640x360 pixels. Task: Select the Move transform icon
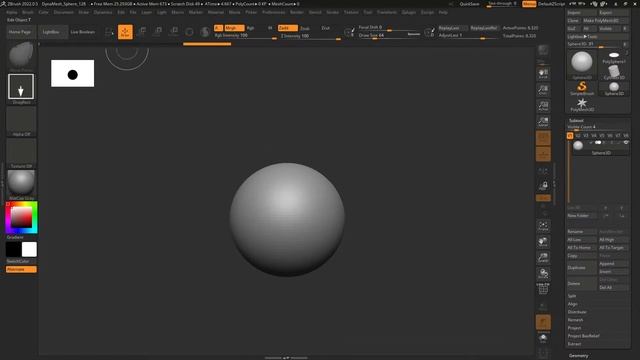tap(142, 32)
